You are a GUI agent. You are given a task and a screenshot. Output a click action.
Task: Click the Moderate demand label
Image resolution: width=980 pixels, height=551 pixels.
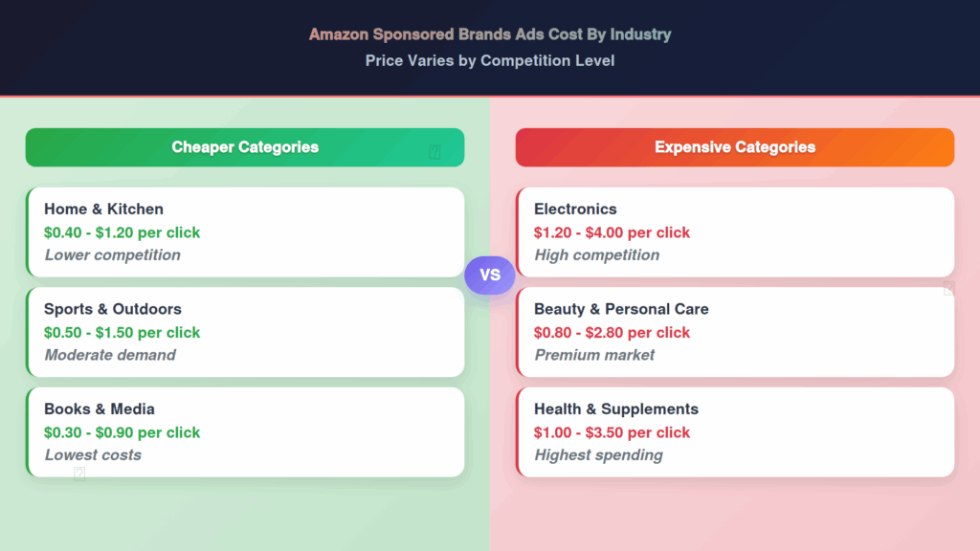tap(110, 355)
